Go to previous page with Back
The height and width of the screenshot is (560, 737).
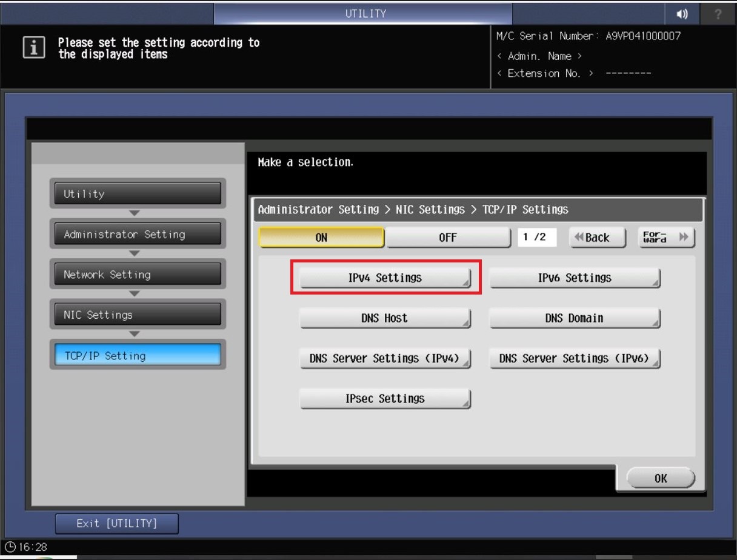[597, 238]
